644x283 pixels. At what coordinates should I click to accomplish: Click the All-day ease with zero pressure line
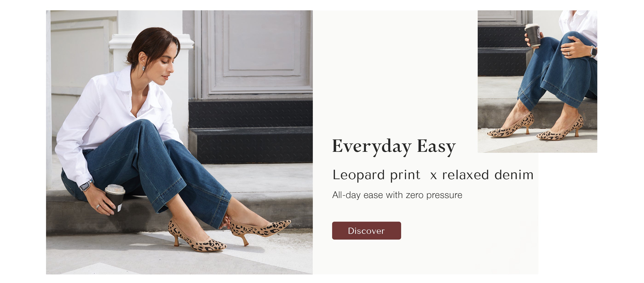[397, 195]
